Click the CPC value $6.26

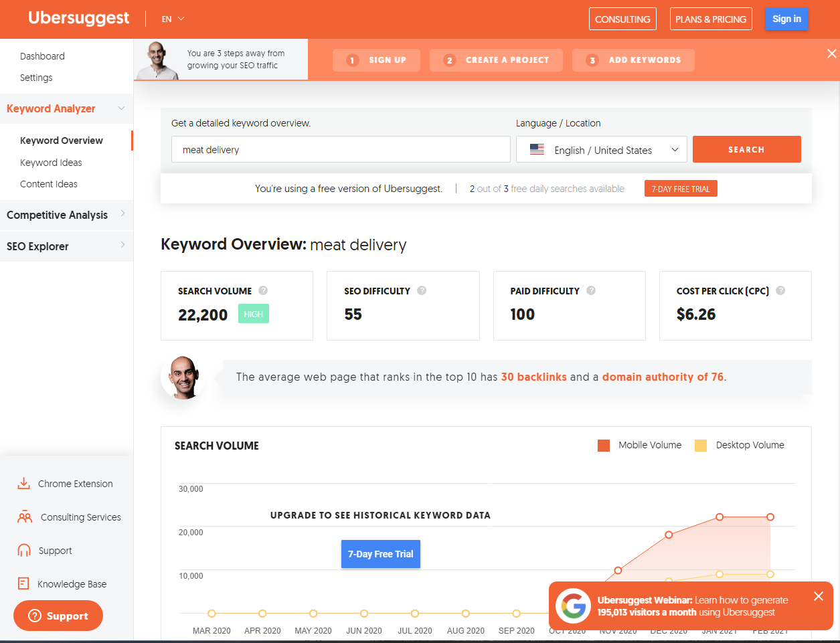coord(696,314)
